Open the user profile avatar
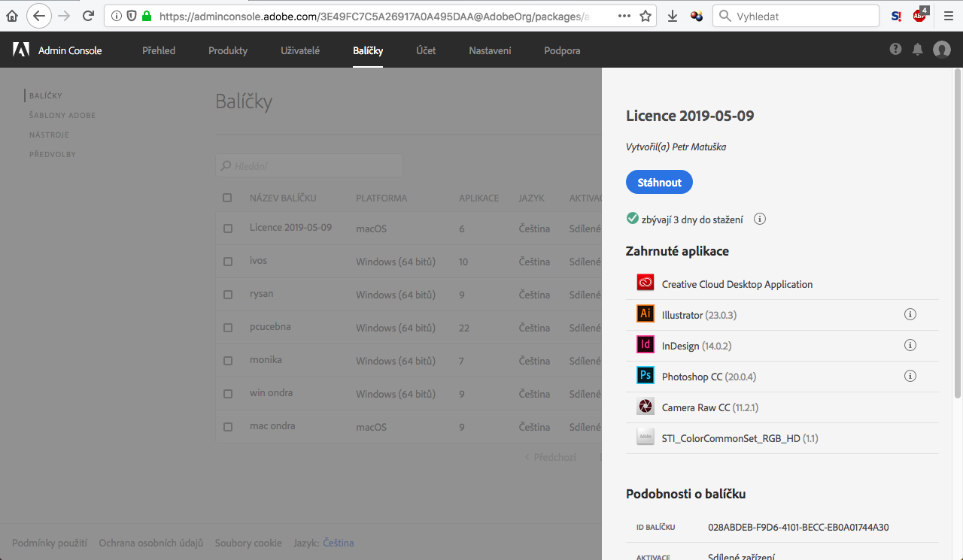963x560 pixels. (942, 50)
